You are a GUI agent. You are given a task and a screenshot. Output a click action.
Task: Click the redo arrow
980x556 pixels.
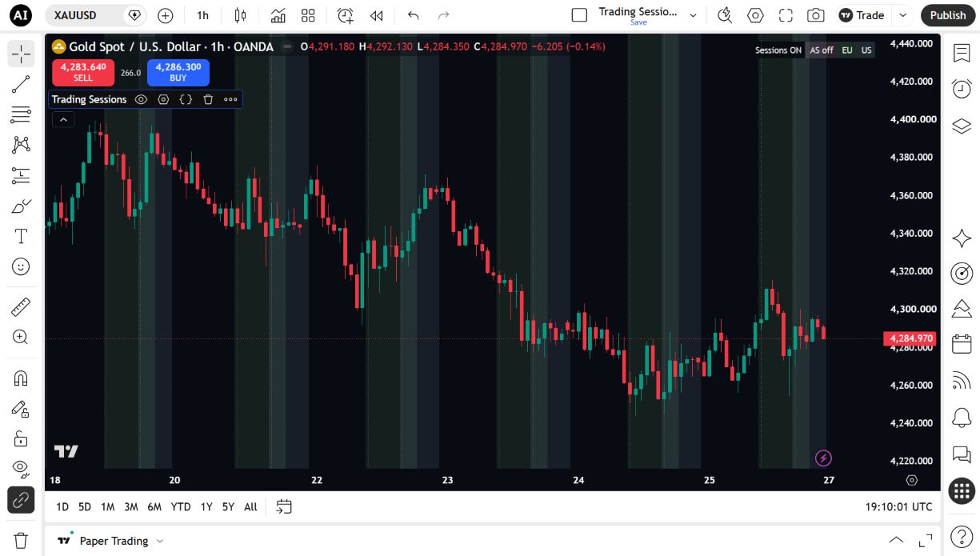coord(444,15)
